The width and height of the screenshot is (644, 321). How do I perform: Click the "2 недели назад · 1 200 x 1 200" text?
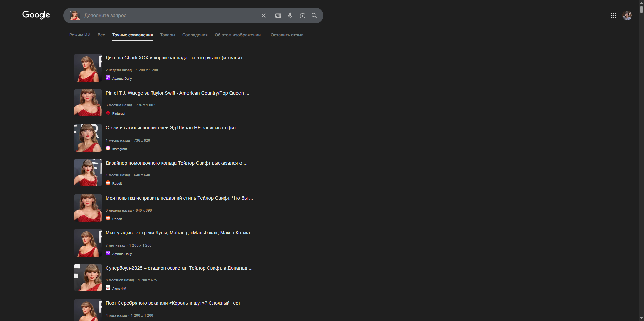click(132, 70)
